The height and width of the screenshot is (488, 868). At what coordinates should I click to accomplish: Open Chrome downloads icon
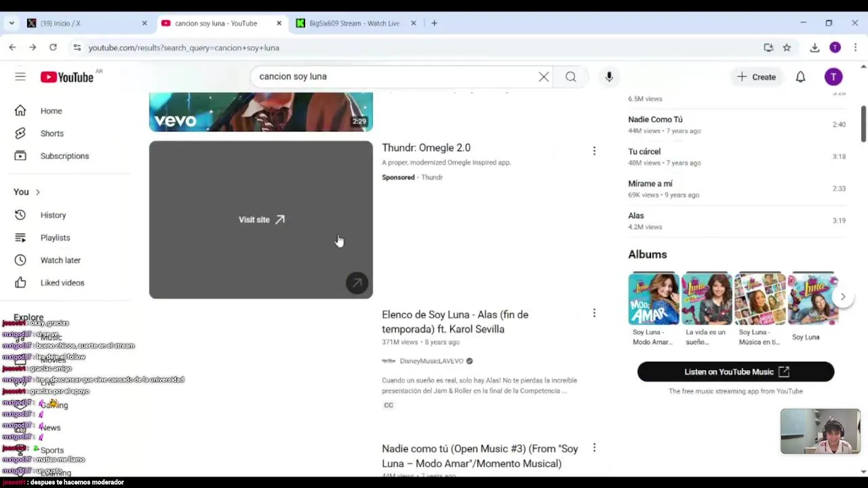[814, 47]
